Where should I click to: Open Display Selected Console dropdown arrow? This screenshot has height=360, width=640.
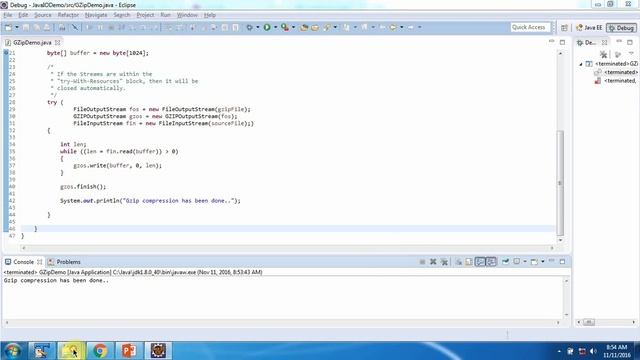(525, 262)
